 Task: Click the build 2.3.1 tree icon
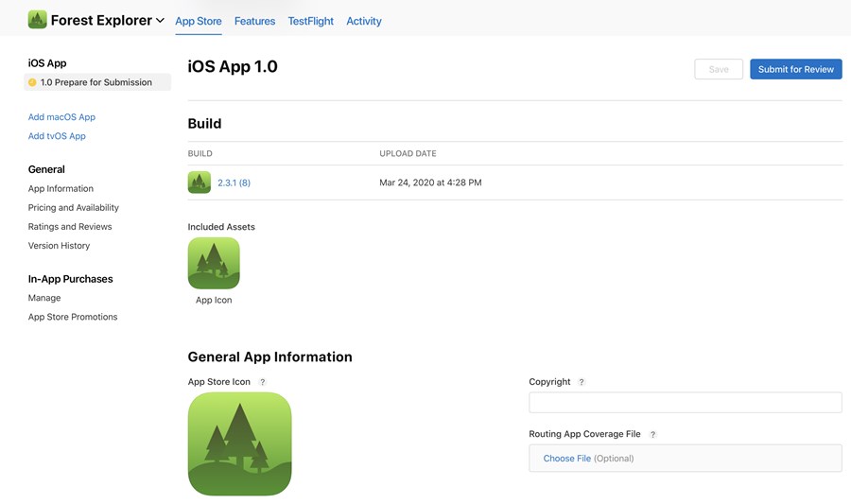point(200,182)
